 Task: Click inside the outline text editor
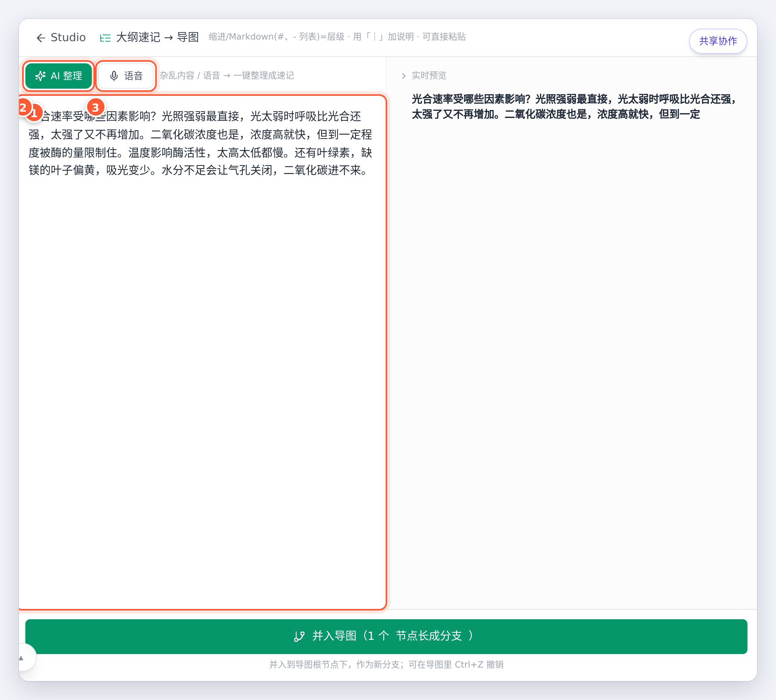coord(202,352)
